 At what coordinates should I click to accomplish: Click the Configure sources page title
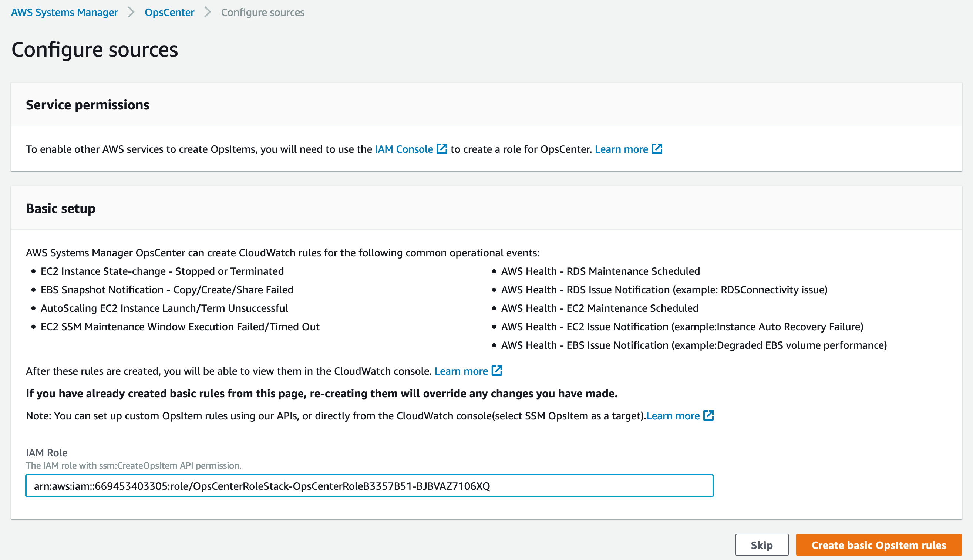pos(95,50)
